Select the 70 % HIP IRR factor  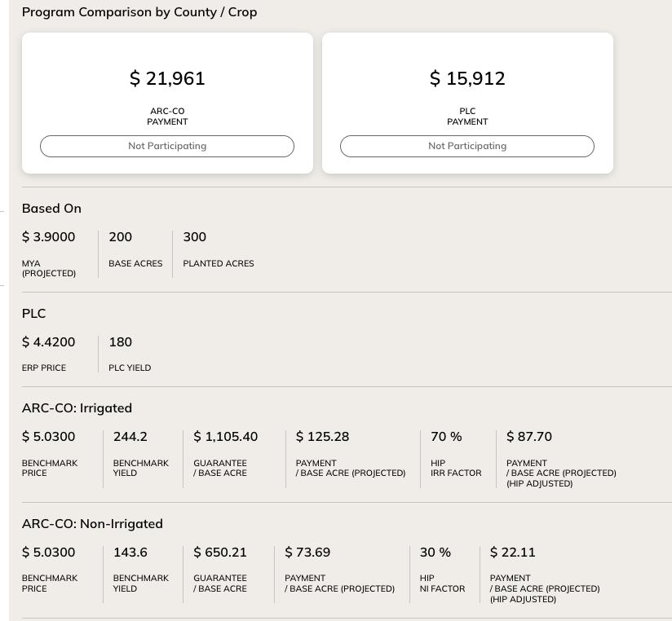[x=446, y=437]
